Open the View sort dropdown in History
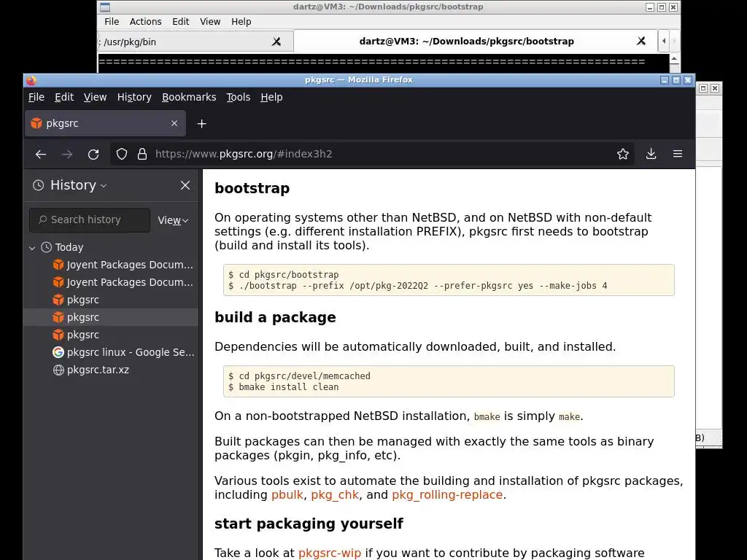 pos(173,220)
